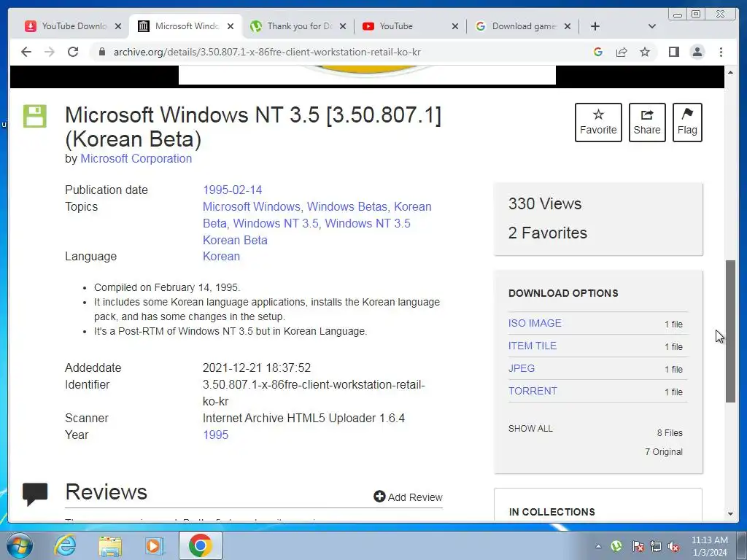Close the Download games tab

coord(568,27)
